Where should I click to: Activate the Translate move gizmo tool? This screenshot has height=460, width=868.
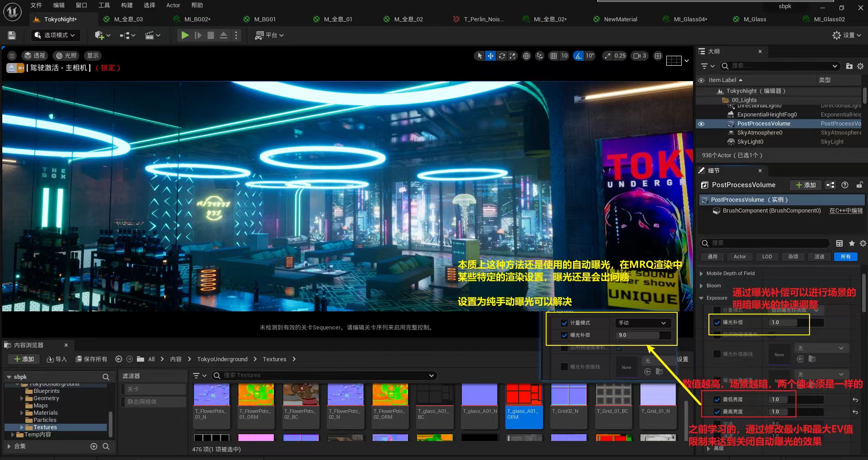click(x=490, y=56)
